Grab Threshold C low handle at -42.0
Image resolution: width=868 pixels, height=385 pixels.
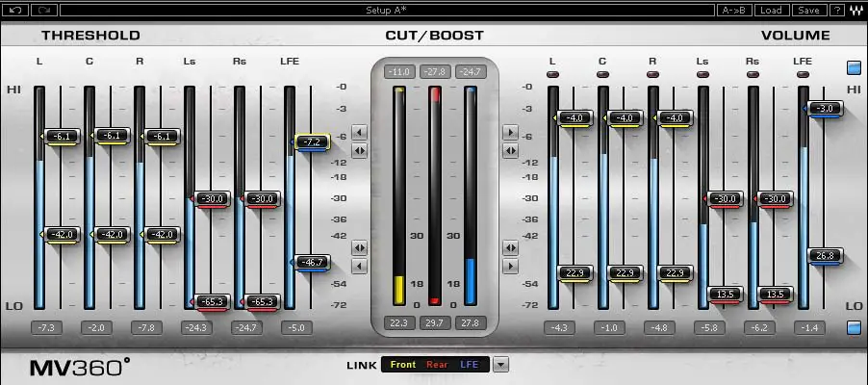[113, 235]
